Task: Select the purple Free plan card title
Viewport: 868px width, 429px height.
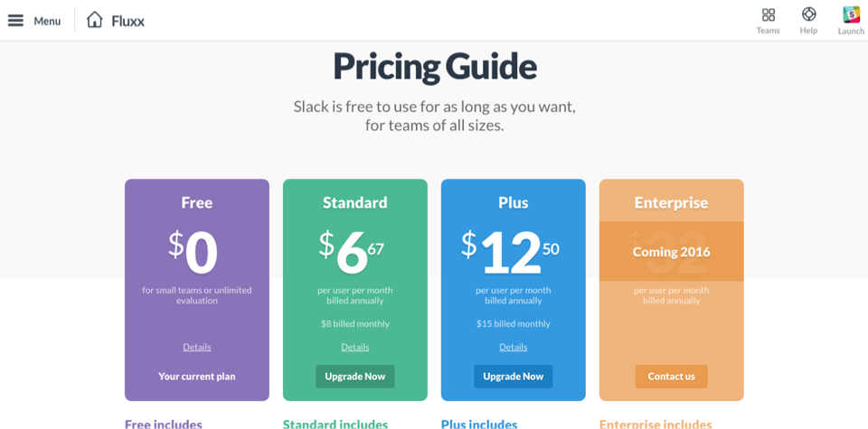Action: pos(197,202)
